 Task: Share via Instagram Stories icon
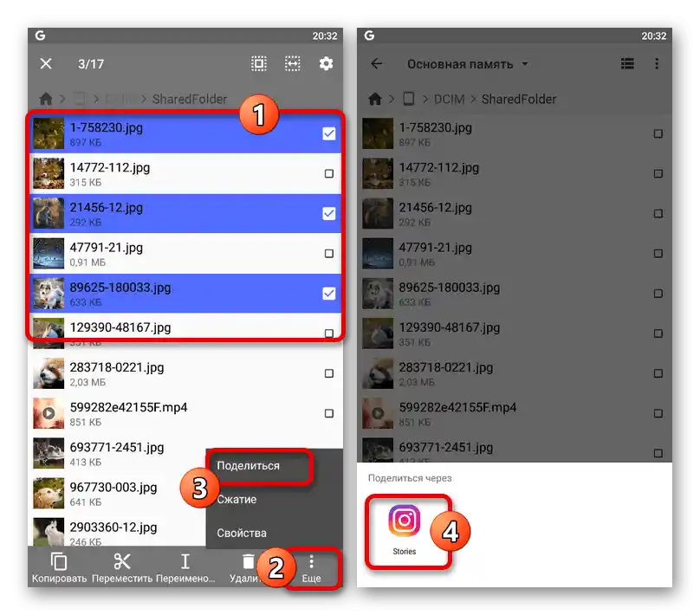pyautogui.click(x=405, y=530)
